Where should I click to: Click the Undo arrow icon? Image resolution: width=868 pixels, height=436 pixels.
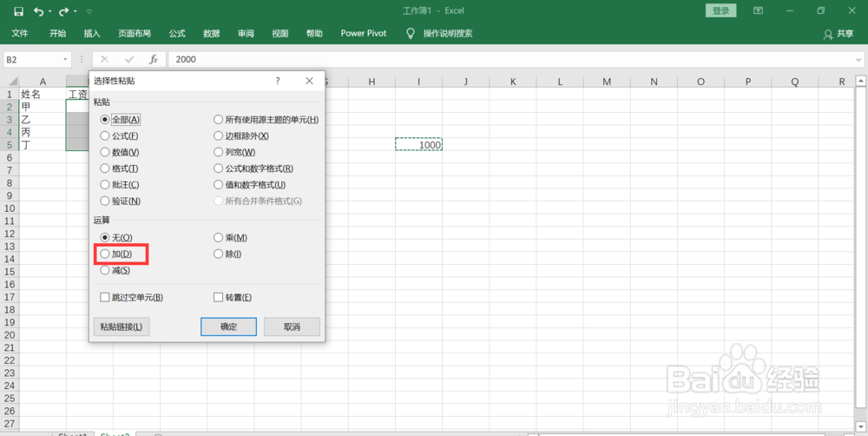pos(39,11)
